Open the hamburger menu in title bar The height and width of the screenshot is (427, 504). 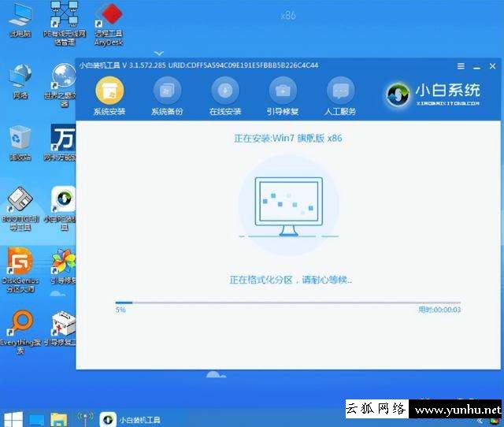tap(461, 66)
